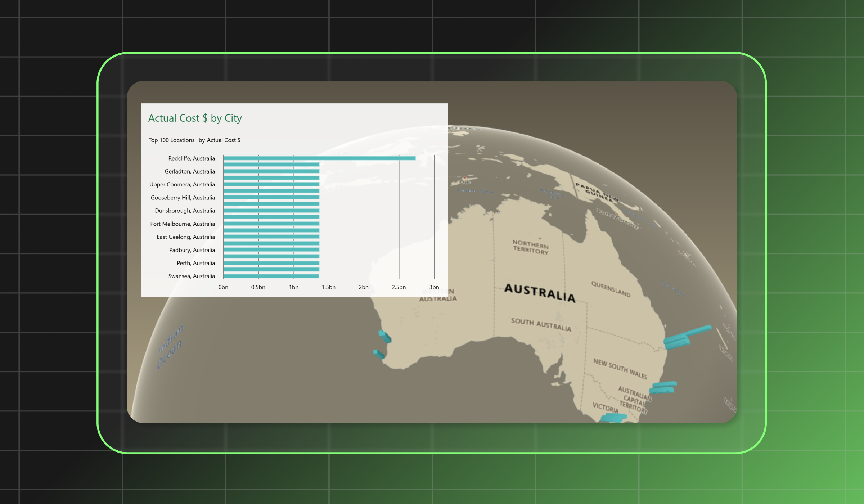
Task: Click the large "AUSTRALIA" map label
Action: 540,293
